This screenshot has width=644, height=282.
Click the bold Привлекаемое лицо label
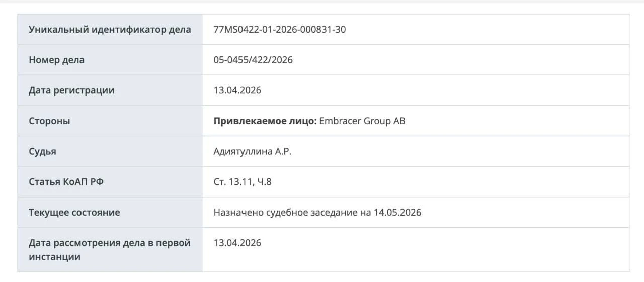[265, 121]
